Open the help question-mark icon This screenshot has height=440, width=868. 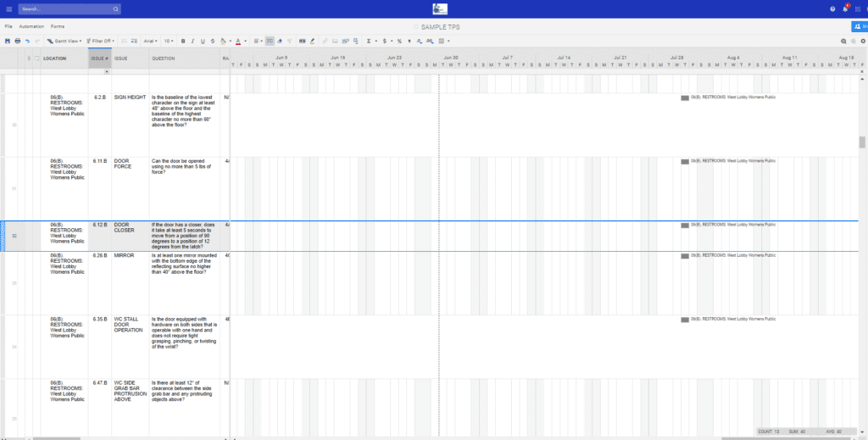click(832, 8)
